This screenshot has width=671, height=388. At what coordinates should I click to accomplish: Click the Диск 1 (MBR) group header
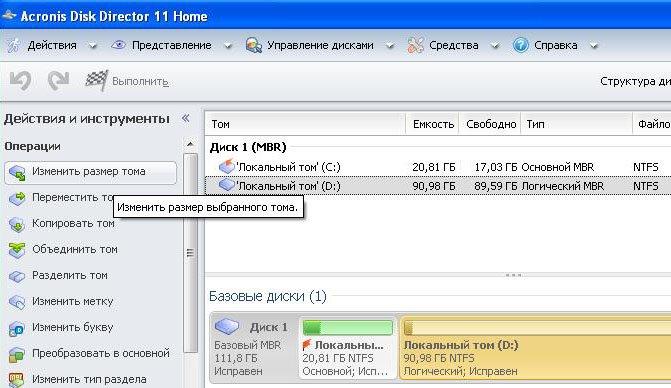pos(248,147)
